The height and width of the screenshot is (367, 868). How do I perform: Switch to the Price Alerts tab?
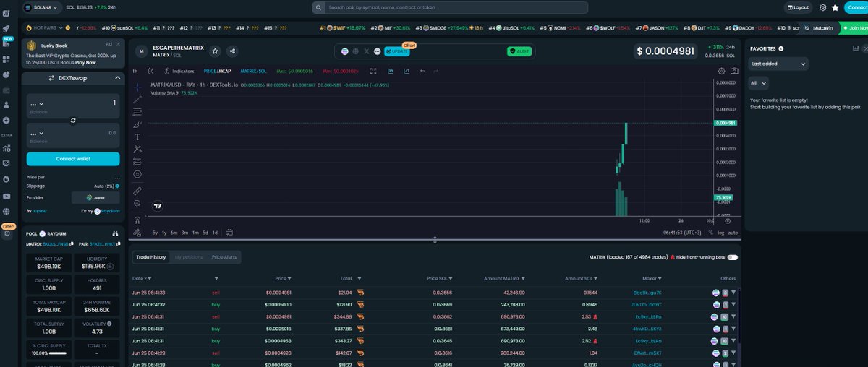click(x=224, y=256)
